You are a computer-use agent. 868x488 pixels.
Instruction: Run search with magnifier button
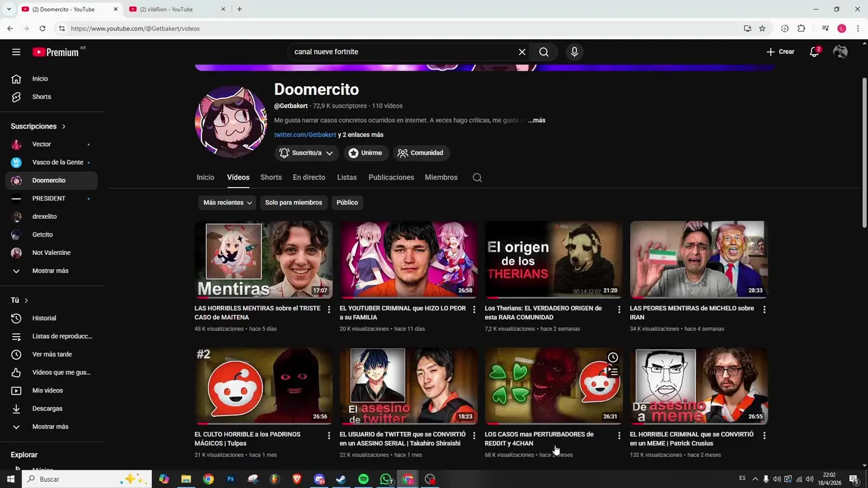544,52
